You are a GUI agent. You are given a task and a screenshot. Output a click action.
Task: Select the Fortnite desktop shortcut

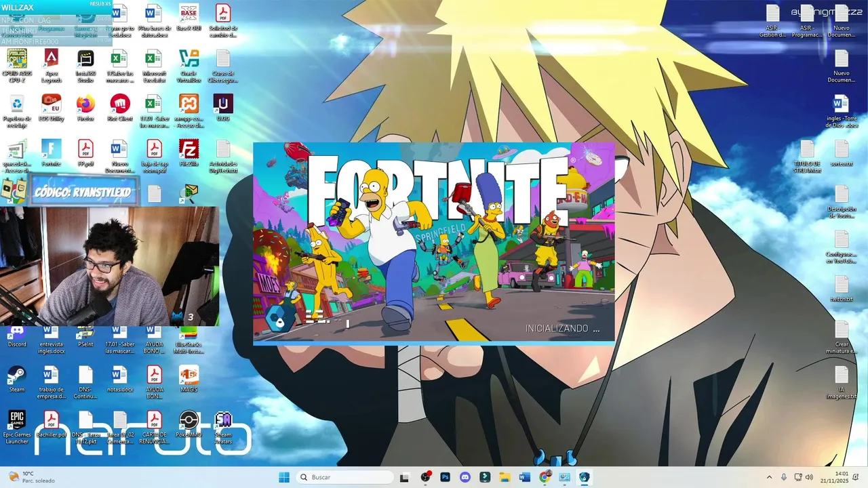tap(51, 153)
